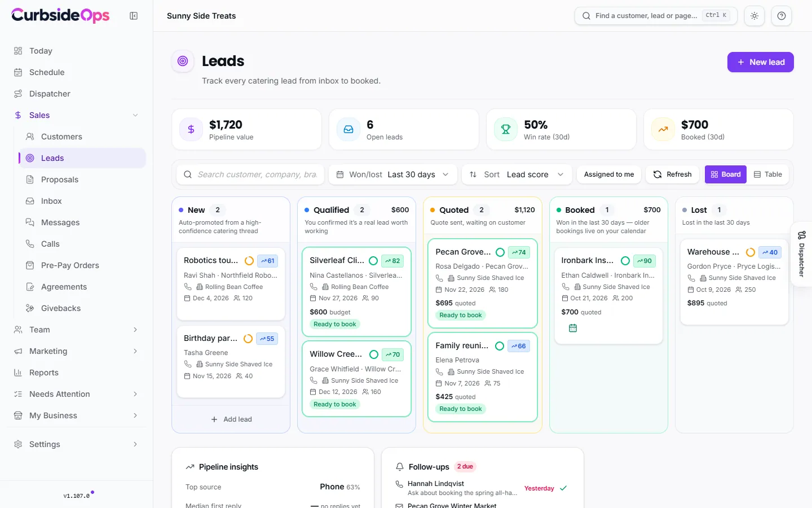
Task: Click the lead score 61 badge
Action: pos(268,261)
